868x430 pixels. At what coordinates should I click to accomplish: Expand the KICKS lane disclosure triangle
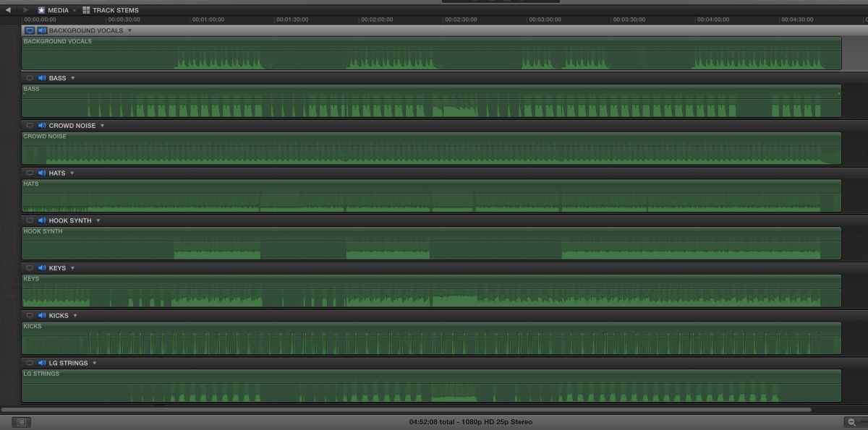[x=75, y=316]
